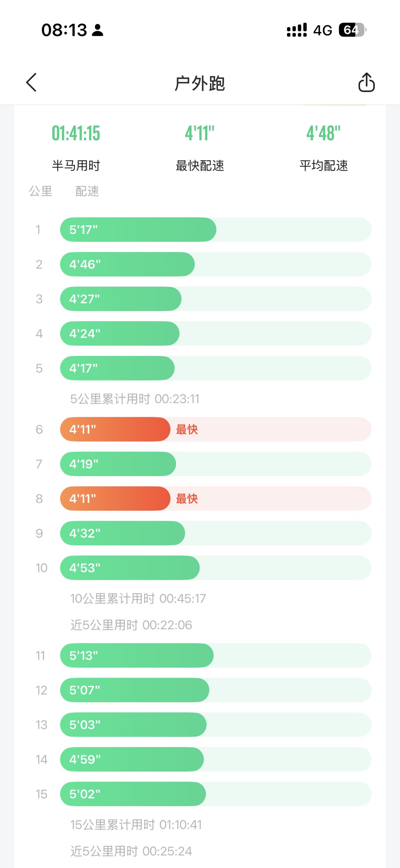Screen dimensions: 400x868
Task: Tap the battery indicator in status bar
Action: [352, 30]
